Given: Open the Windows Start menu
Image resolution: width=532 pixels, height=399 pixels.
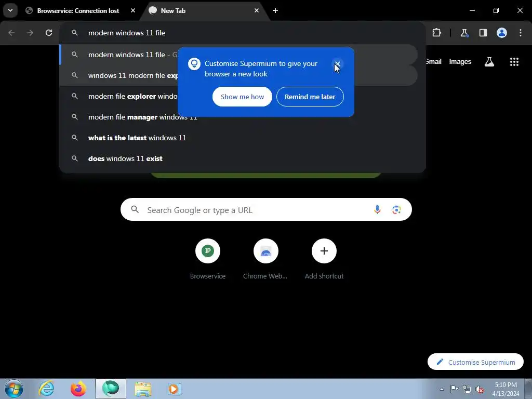Looking at the screenshot, I should 14,389.
